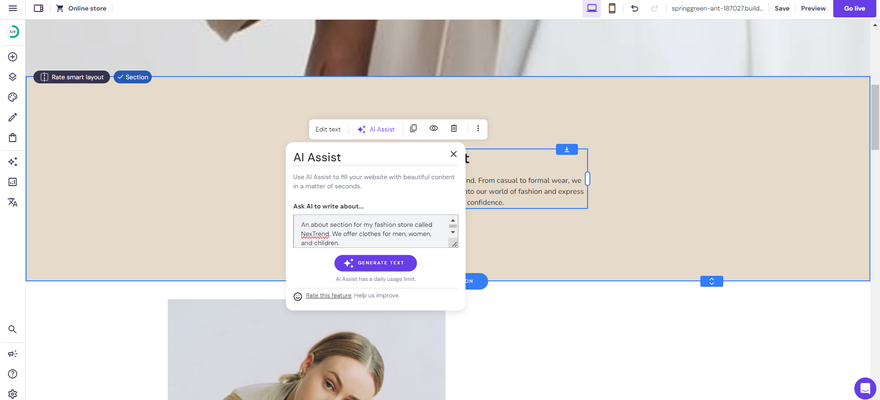880x400 pixels.
Task: Click AI Assist in element toolbar
Action: click(x=376, y=129)
